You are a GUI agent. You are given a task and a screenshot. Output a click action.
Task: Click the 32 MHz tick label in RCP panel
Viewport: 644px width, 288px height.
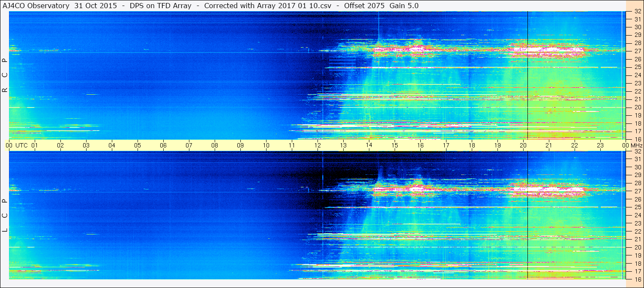point(637,12)
